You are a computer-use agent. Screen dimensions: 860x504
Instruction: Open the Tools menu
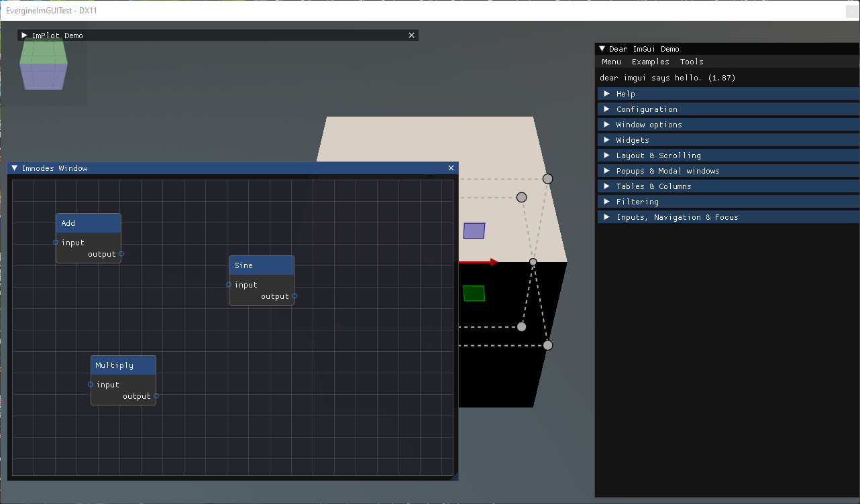tap(692, 62)
